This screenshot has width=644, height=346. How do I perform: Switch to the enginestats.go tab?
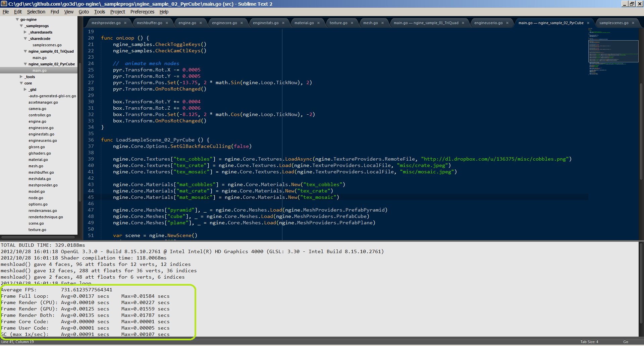266,23
